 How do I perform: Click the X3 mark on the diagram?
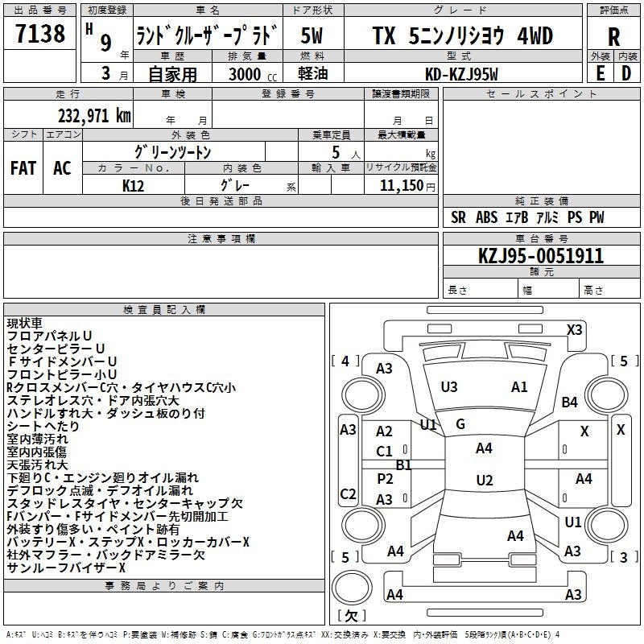pos(575,330)
